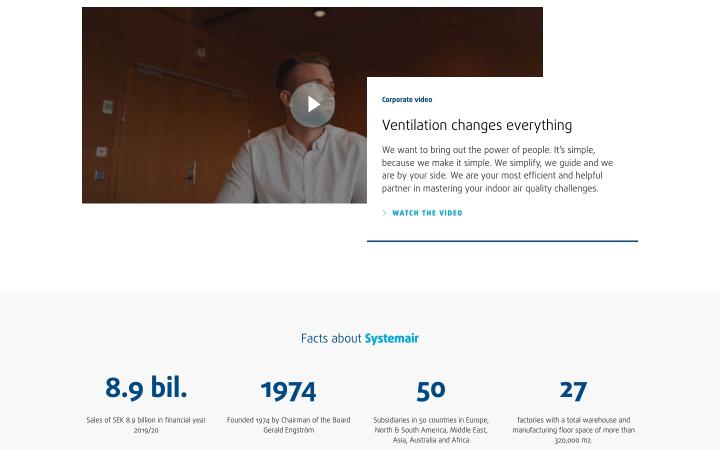Click the factories floor space description

click(574, 430)
